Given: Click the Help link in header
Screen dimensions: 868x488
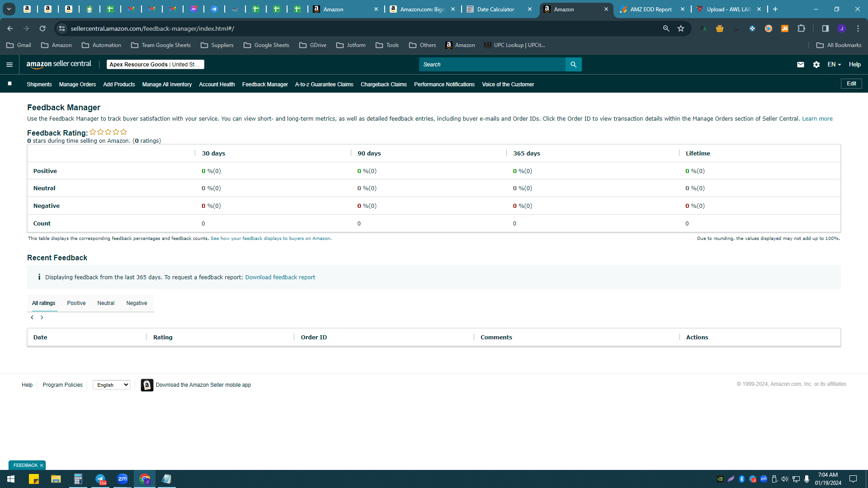Looking at the screenshot, I should point(854,65).
